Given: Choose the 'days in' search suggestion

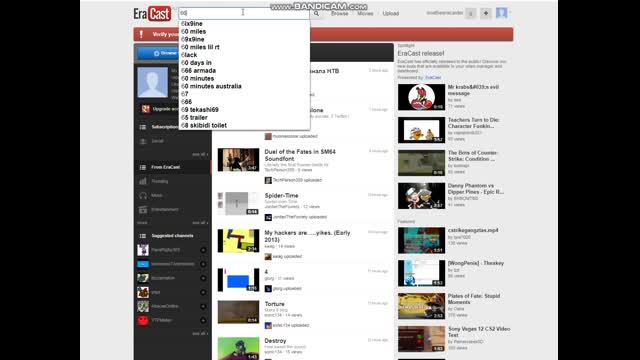Looking at the screenshot, I should coord(244,63).
